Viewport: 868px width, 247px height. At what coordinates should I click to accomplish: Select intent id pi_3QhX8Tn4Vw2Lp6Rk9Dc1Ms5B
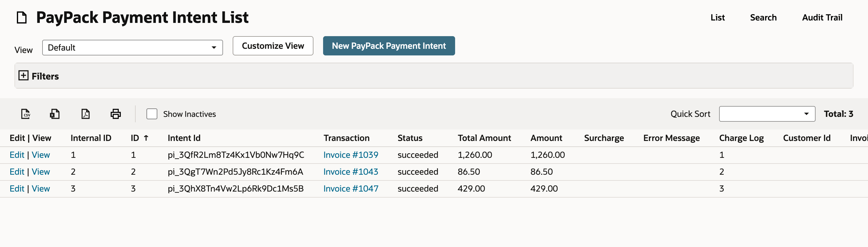(235, 189)
